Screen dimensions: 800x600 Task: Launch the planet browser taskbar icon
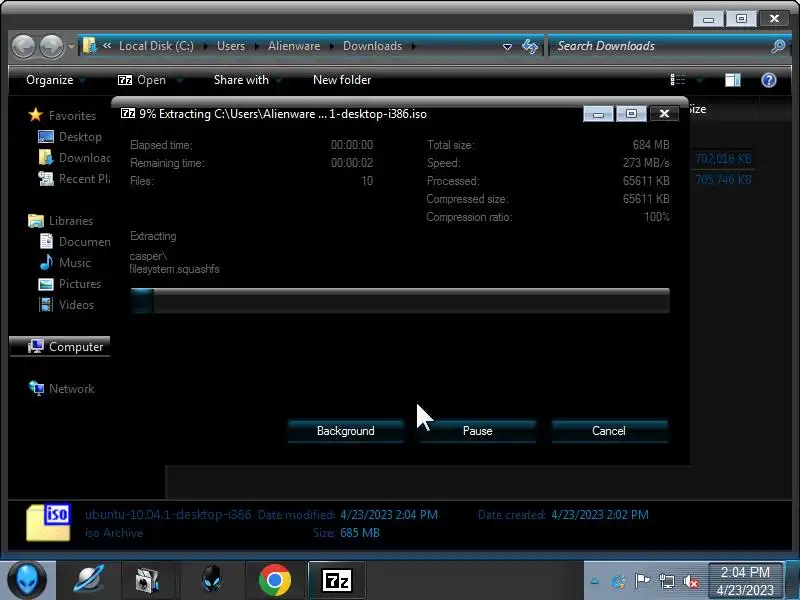(x=89, y=580)
